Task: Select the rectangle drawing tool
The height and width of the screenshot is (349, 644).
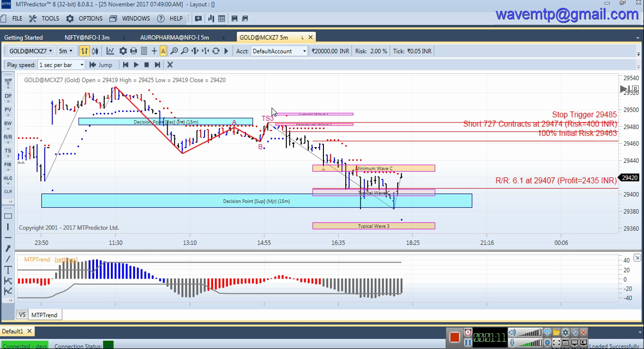Action: 8,216
